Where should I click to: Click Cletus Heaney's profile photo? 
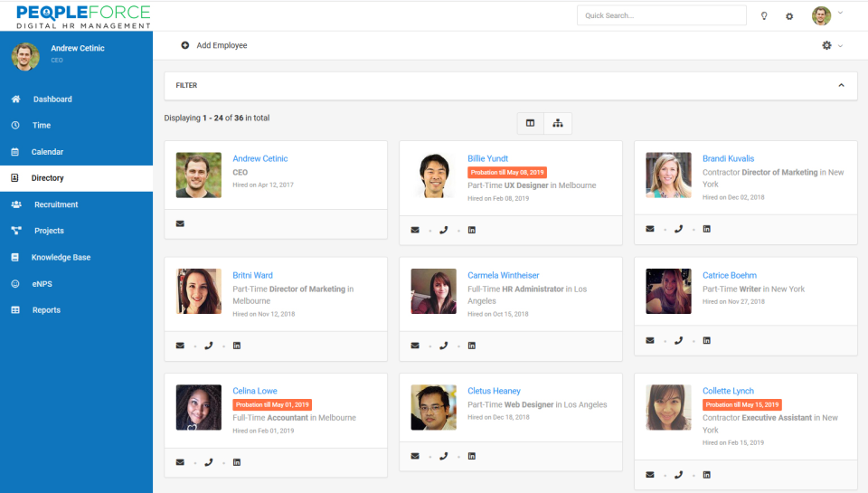433,407
